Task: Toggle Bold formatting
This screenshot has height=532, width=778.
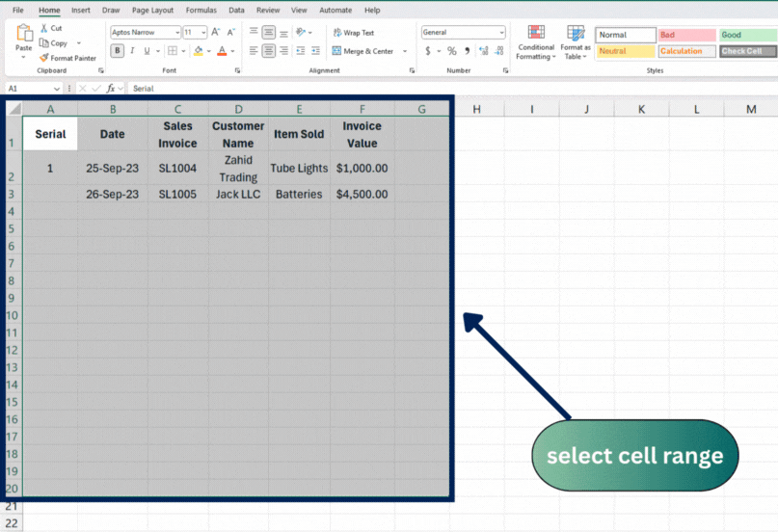Action: click(118, 51)
